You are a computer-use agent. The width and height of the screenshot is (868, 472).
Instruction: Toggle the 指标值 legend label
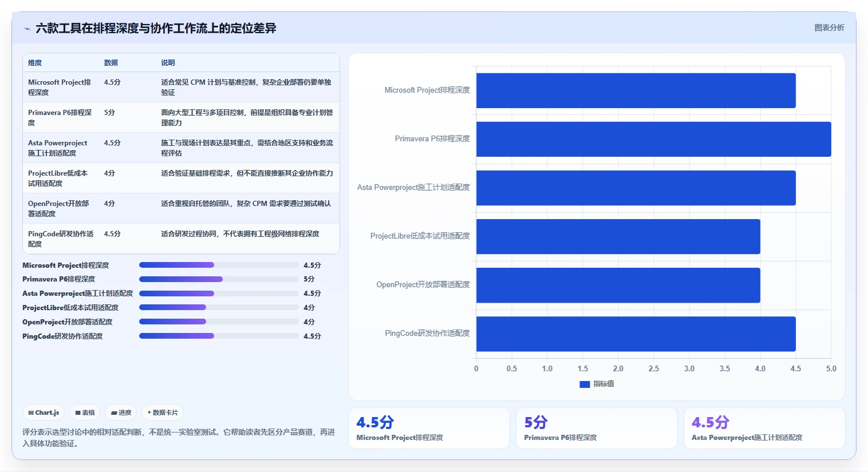(x=603, y=384)
